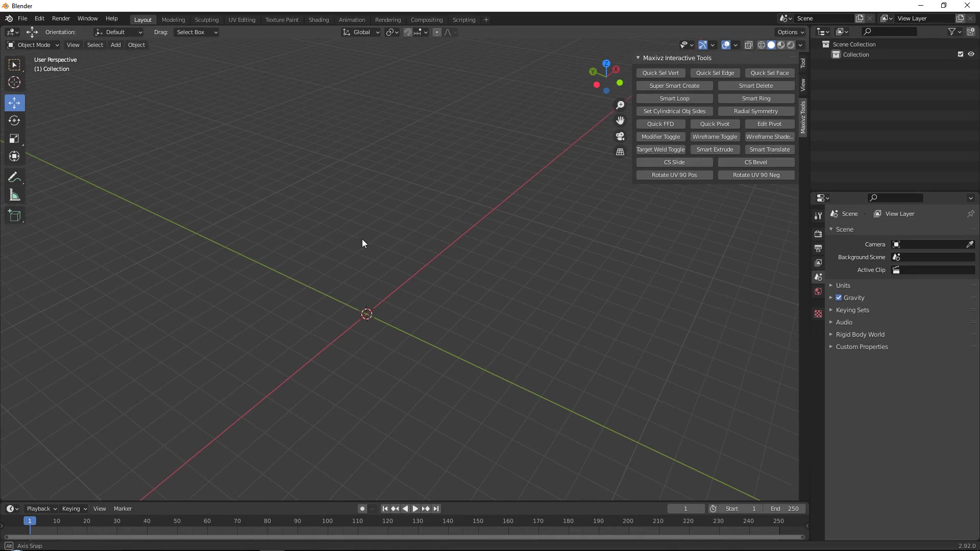
Task: Select the Annotate pencil tool
Action: (14, 178)
